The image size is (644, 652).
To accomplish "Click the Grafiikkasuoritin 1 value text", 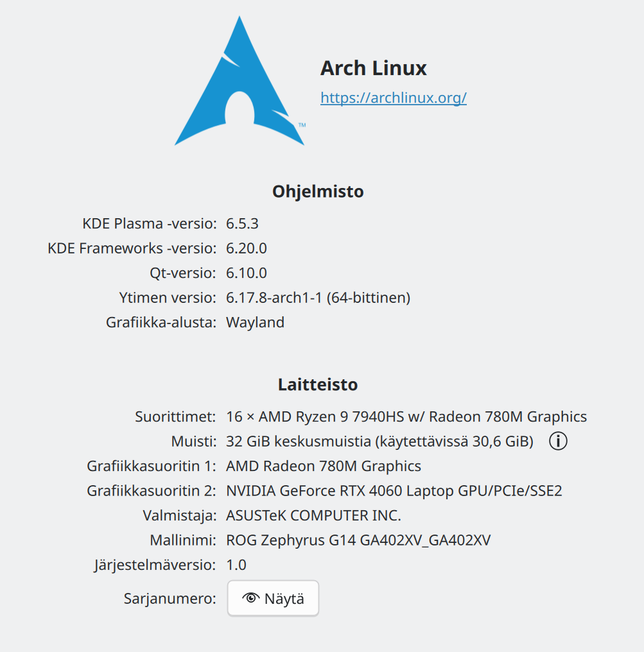I will 323,466.
